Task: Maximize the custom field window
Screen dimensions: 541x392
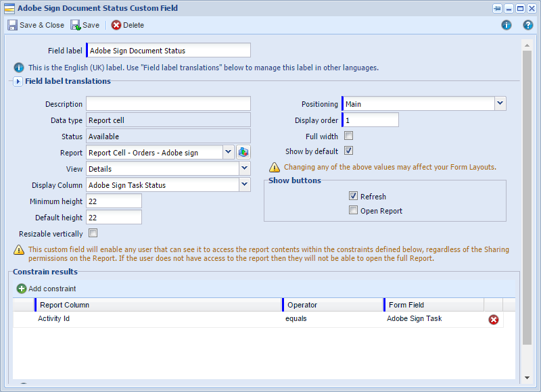Action: point(520,8)
